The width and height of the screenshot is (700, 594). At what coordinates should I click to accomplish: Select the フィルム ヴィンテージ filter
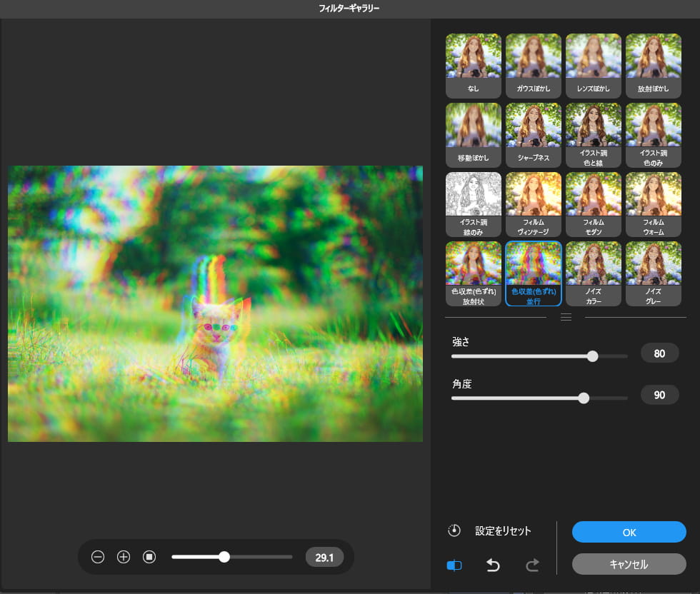click(x=533, y=204)
